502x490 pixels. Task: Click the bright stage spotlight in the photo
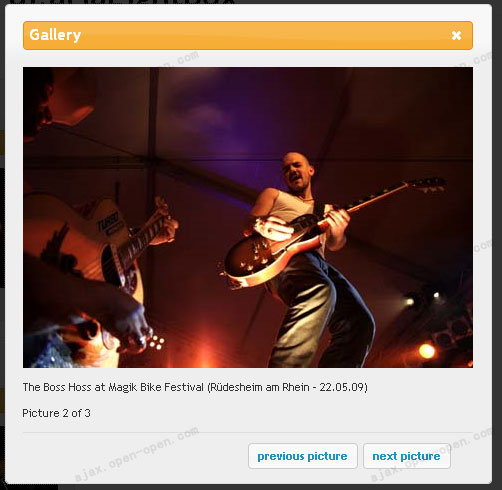click(x=426, y=351)
